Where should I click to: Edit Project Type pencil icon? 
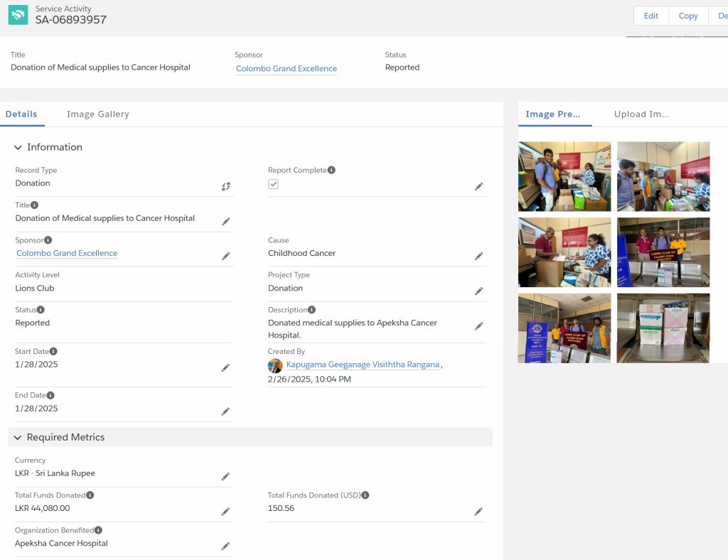pos(478,291)
